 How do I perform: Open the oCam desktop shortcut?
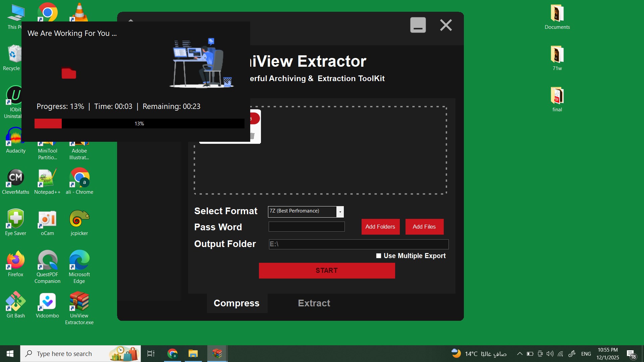[x=47, y=219]
